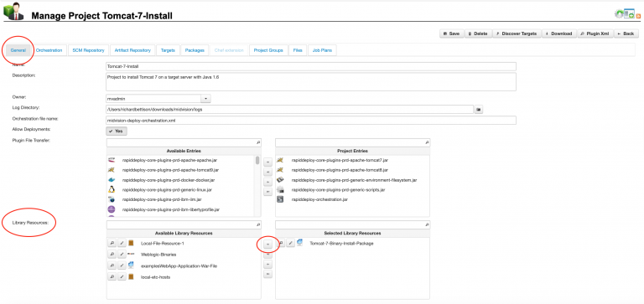Click the IBM IIM globe icon in Available Entries
The image size is (644, 304).
(112, 199)
